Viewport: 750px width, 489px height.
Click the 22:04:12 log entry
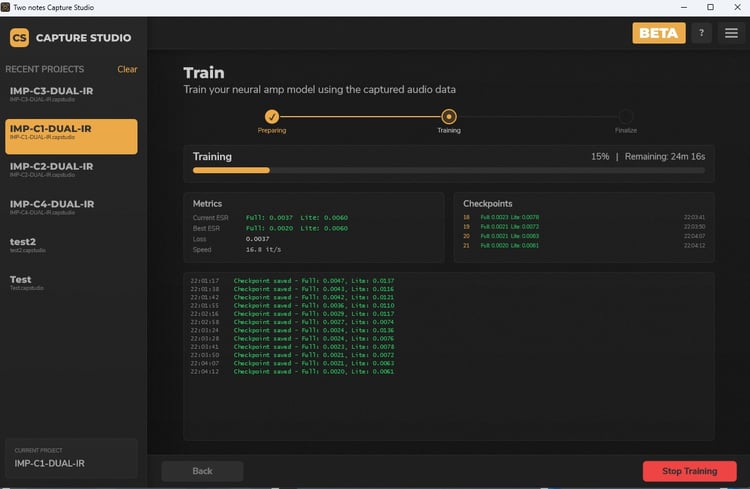(292, 371)
